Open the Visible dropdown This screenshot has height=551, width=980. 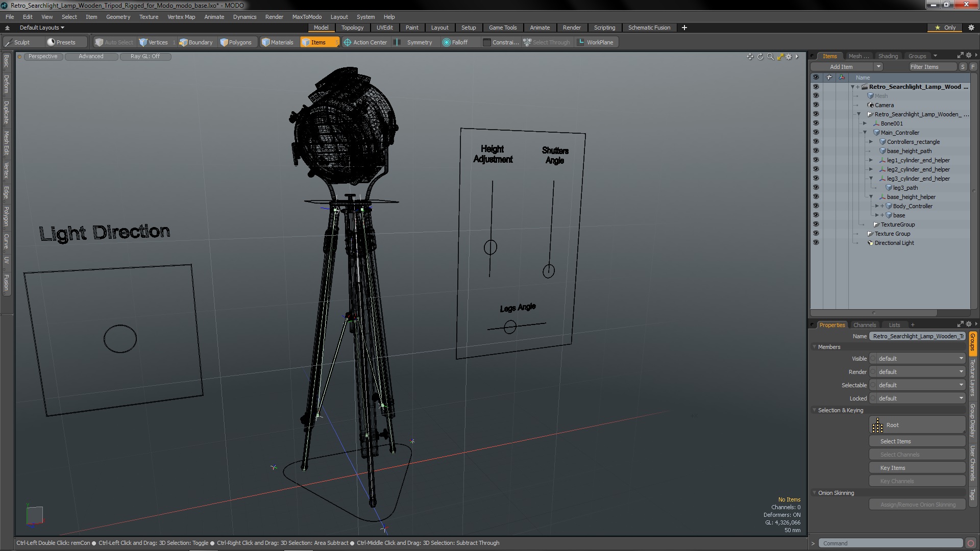tap(917, 359)
